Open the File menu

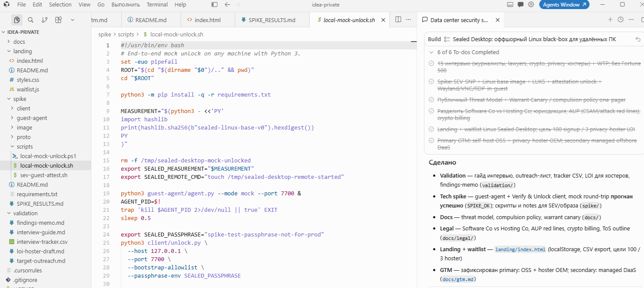pyautogui.click(x=22, y=5)
